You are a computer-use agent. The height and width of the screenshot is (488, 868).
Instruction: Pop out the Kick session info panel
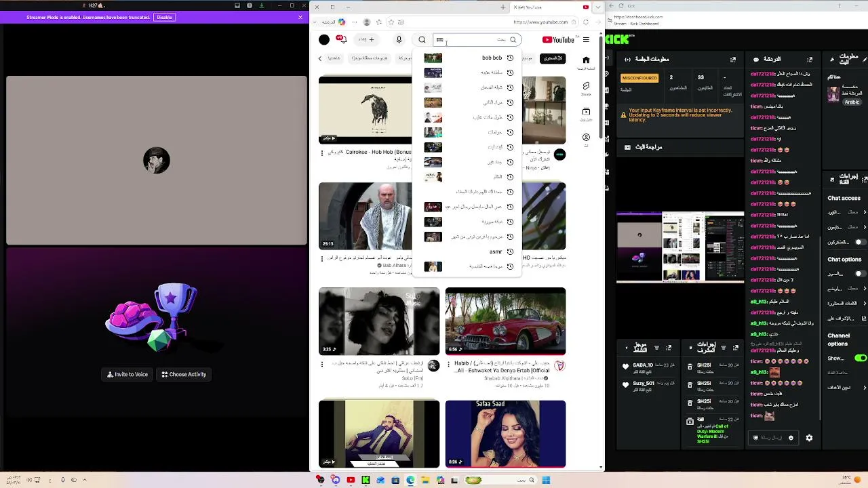coord(733,60)
